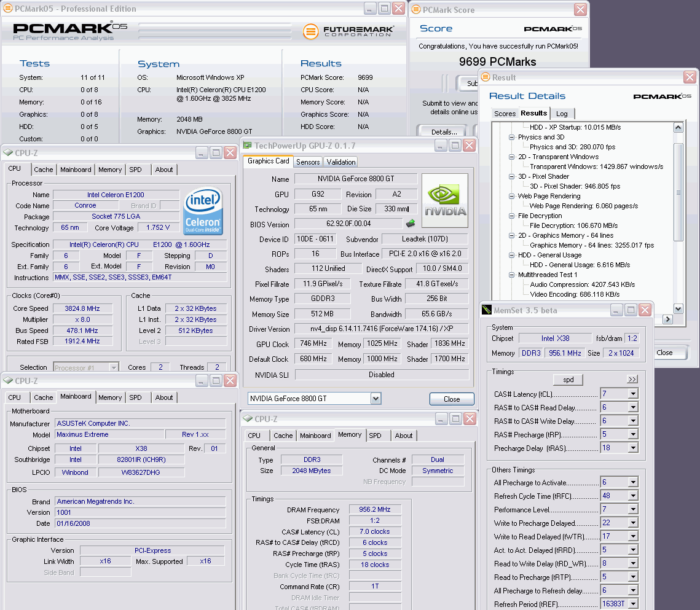Click the >> expand button in MemSet
This screenshot has width=700, height=610.
coord(632,379)
